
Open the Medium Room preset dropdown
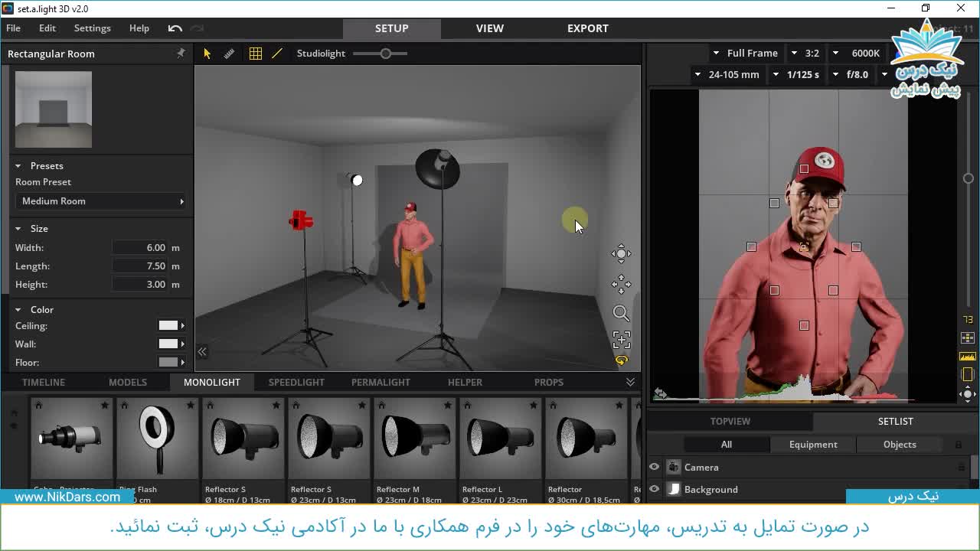pyautogui.click(x=102, y=201)
